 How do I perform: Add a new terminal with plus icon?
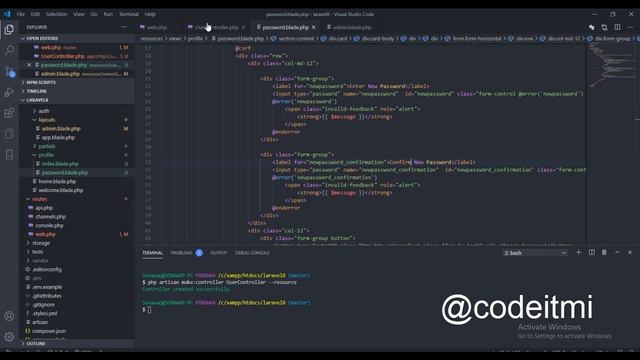pos(578,253)
